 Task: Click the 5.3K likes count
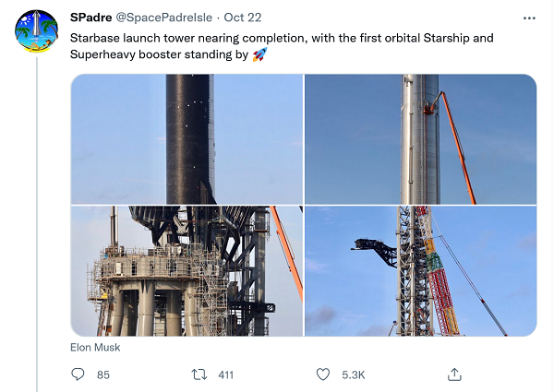click(x=354, y=374)
